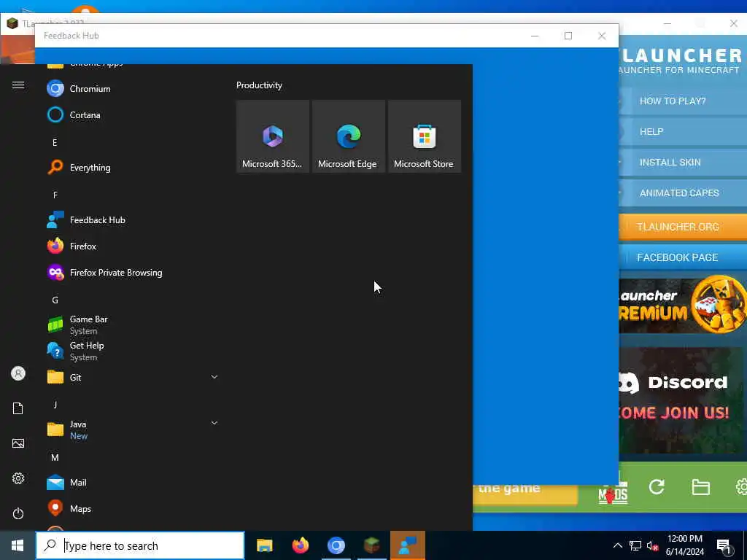This screenshot has width=747, height=560.
Task: Click the Microsoft 365 tile
Action: pos(273,136)
